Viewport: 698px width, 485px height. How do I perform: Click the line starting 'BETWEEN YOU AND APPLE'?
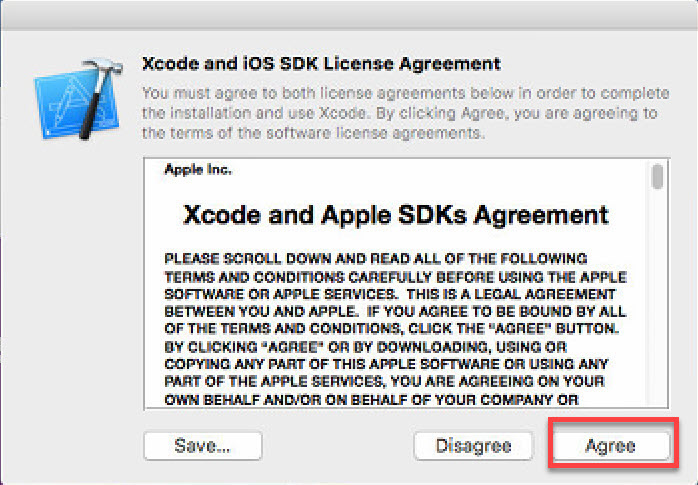(x=395, y=311)
